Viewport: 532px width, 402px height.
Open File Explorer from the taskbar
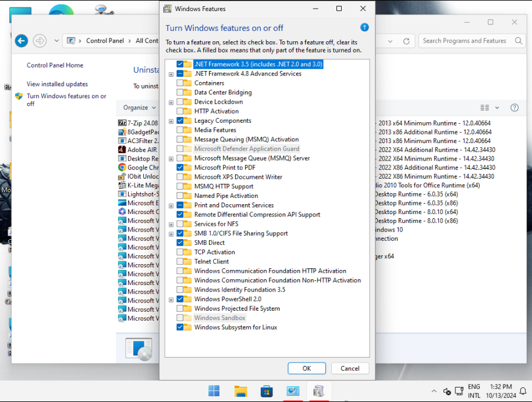(240, 391)
